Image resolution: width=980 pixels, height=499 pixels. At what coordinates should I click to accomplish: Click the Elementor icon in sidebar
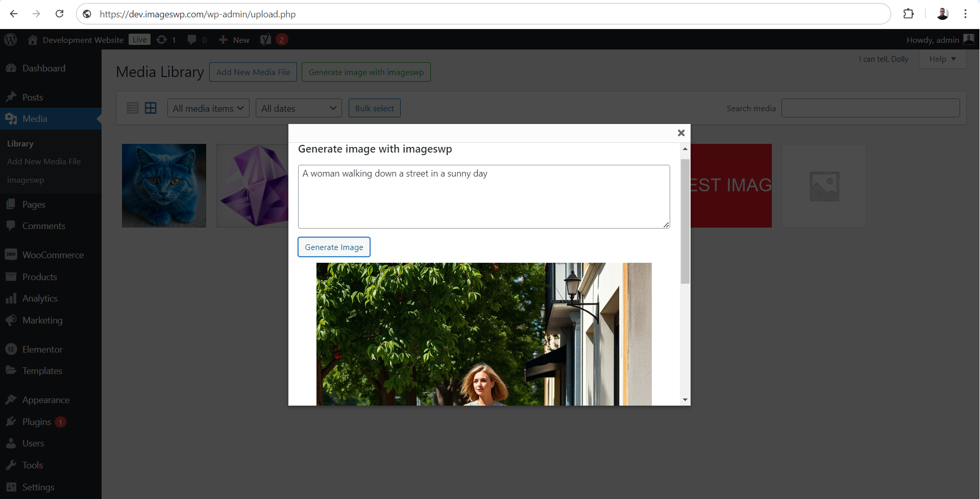(11, 349)
